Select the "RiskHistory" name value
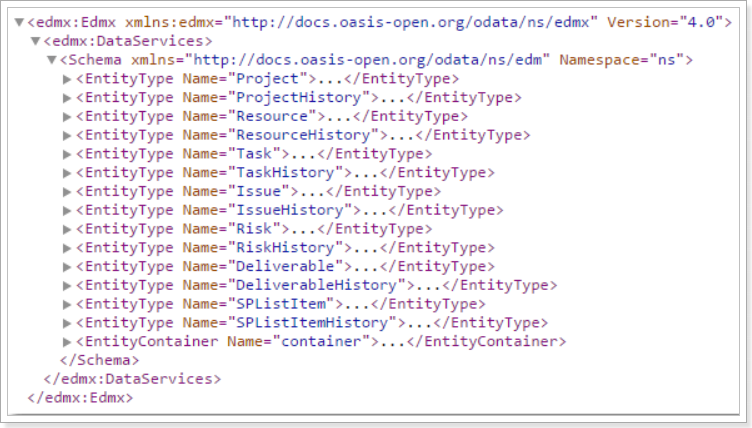The width and height of the screenshot is (752, 428). (285, 247)
